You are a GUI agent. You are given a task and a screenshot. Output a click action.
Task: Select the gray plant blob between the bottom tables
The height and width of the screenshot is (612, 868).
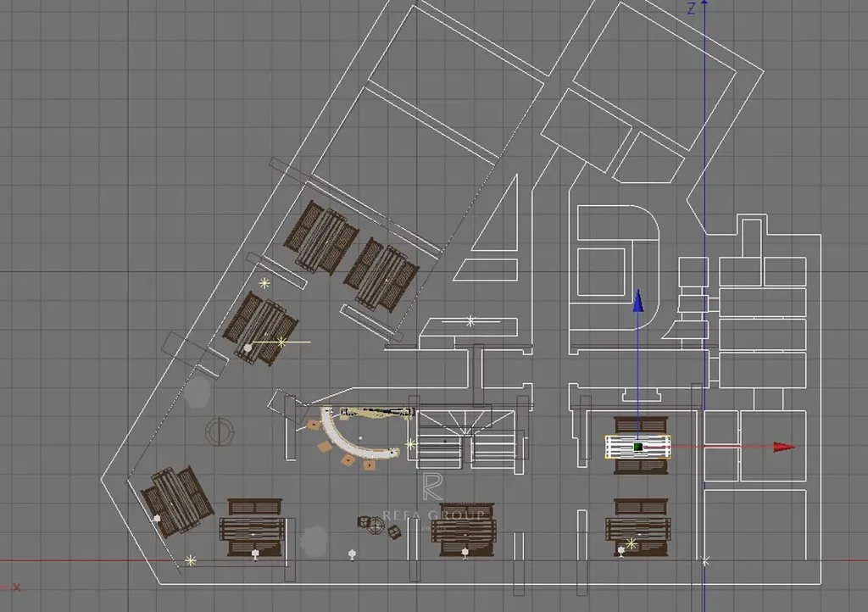(x=314, y=539)
